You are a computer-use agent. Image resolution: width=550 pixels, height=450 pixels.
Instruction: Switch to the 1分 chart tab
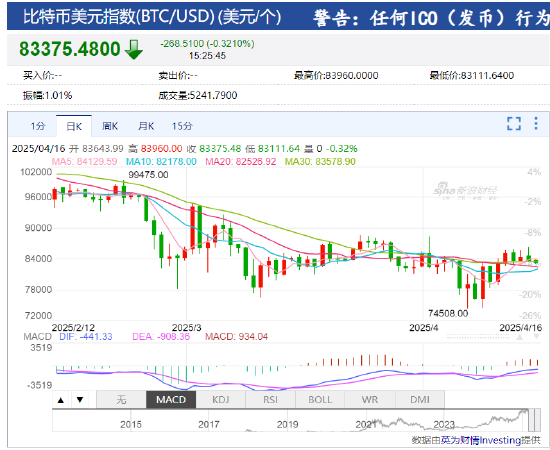point(38,126)
